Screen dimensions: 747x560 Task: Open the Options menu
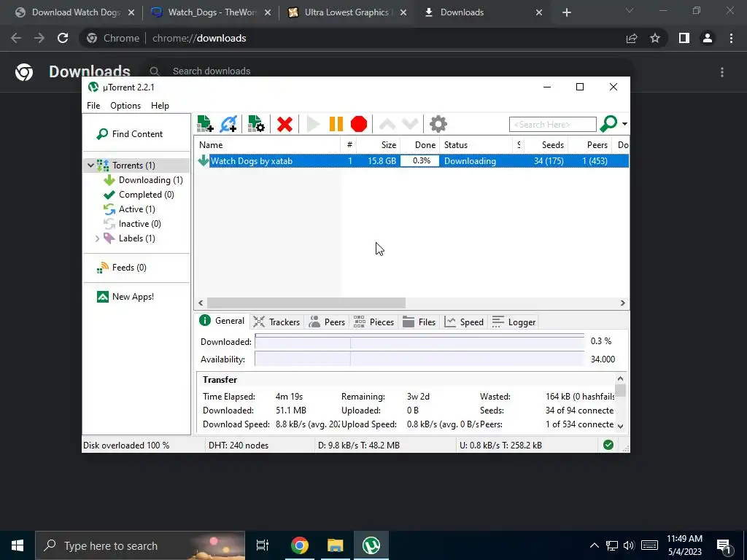tap(125, 106)
